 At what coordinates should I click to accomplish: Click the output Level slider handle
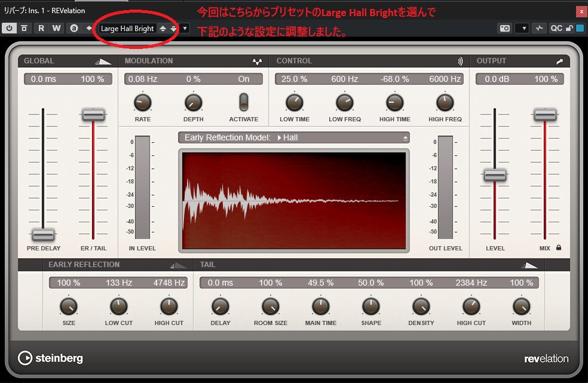coord(495,175)
